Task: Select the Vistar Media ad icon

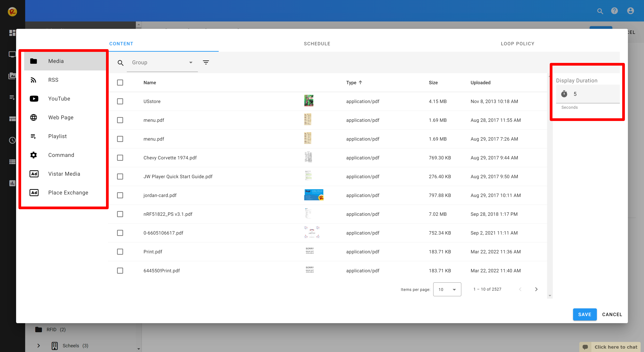Action: pyautogui.click(x=34, y=174)
